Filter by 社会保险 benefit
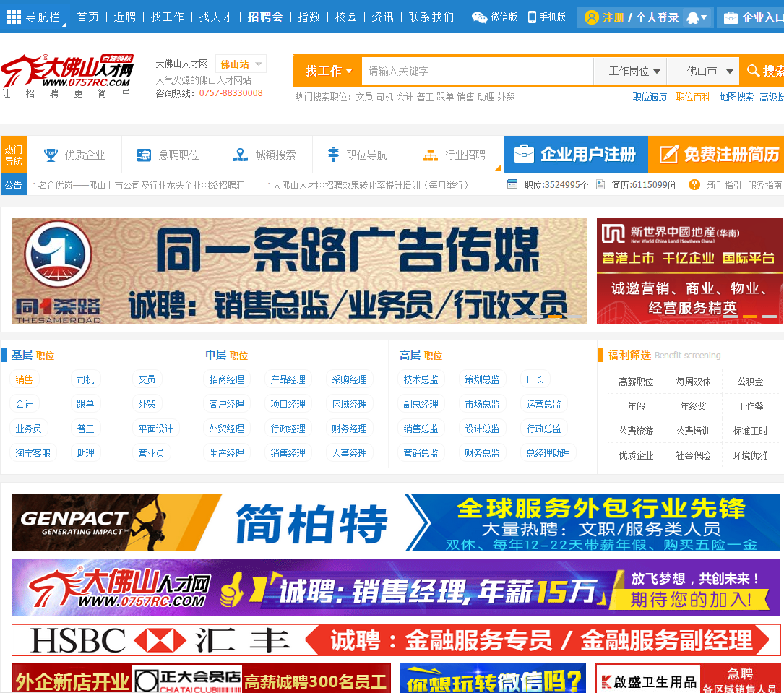This screenshot has height=693, width=784. (x=693, y=455)
